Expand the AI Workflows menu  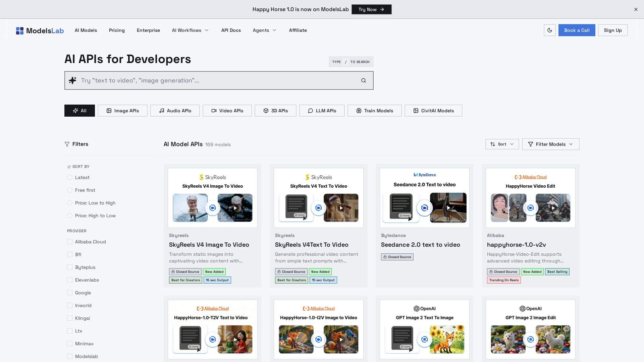pos(190,30)
